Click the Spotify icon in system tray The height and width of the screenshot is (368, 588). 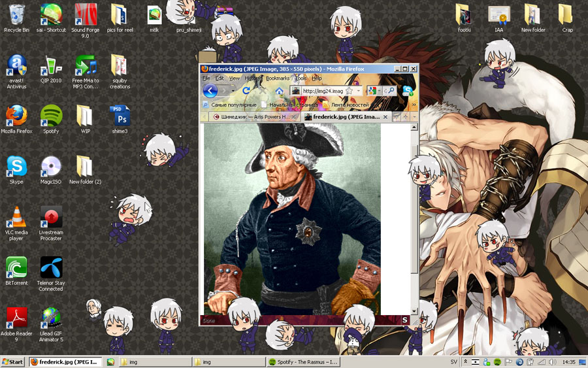tap(498, 362)
